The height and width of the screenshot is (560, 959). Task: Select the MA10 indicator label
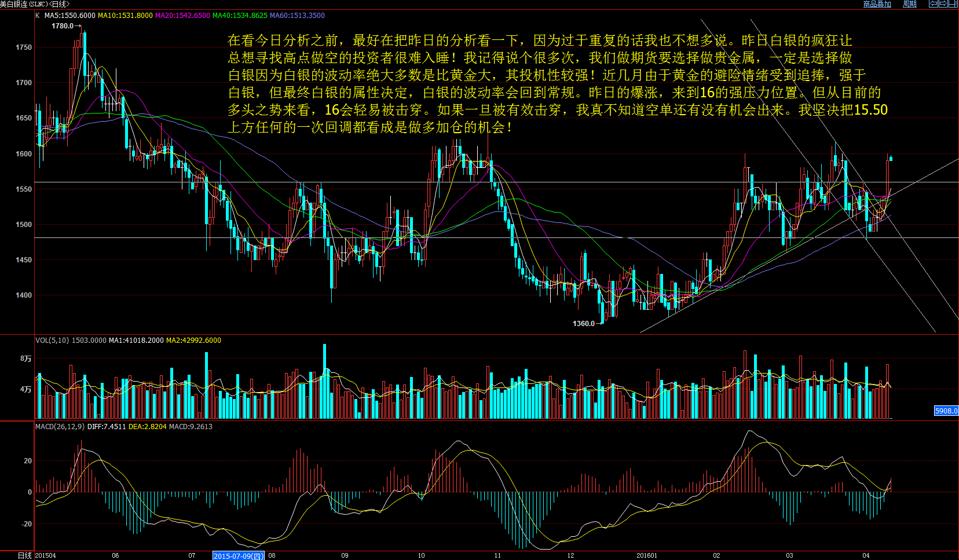(125, 16)
